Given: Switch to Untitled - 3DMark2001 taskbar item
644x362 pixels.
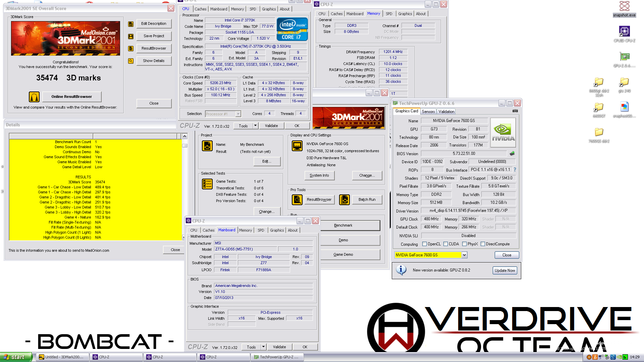Looking at the screenshot, I should (63, 357).
